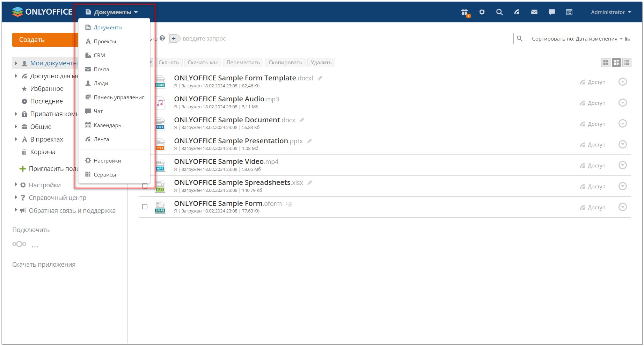The image size is (644, 346).
Task: Choose Календарь from the dropdown menu
Action: pyautogui.click(x=107, y=125)
